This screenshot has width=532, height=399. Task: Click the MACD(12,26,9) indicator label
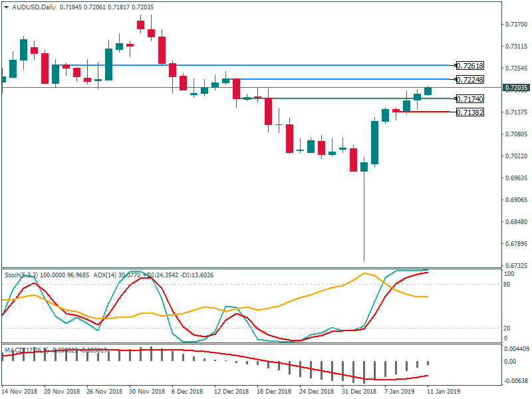point(27,350)
